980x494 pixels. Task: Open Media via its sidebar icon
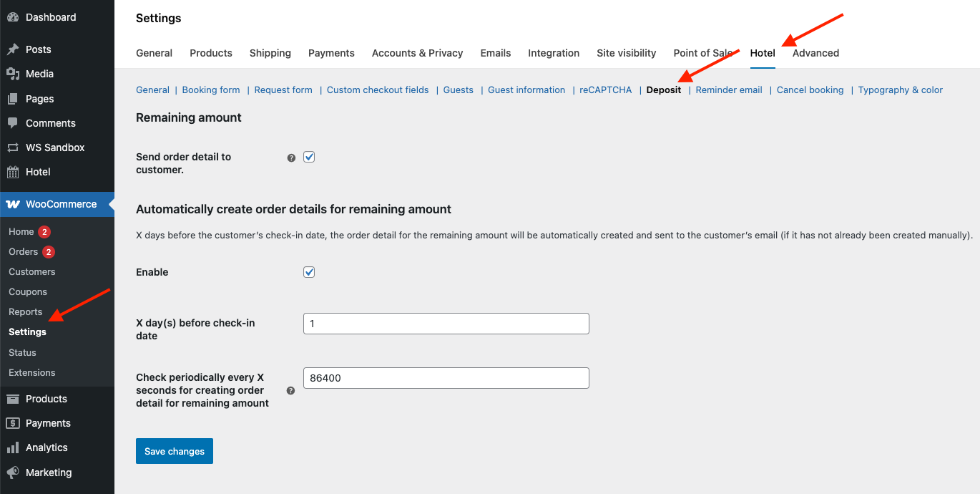pyautogui.click(x=13, y=74)
